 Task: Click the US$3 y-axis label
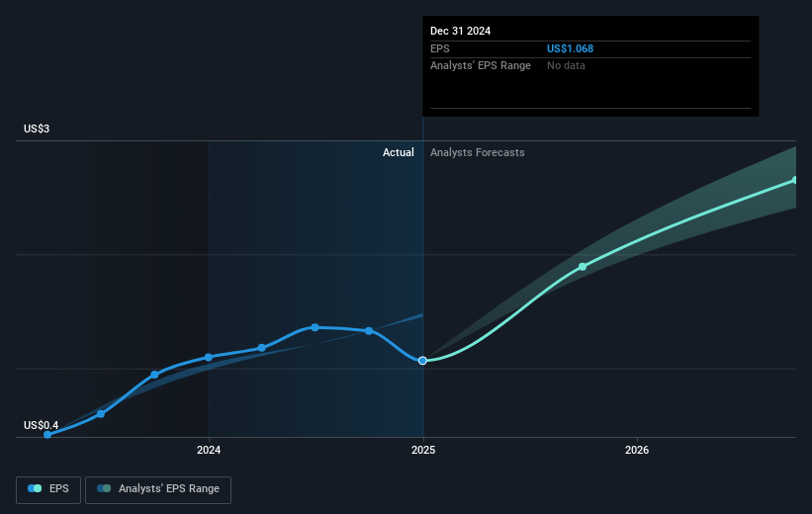click(x=37, y=128)
